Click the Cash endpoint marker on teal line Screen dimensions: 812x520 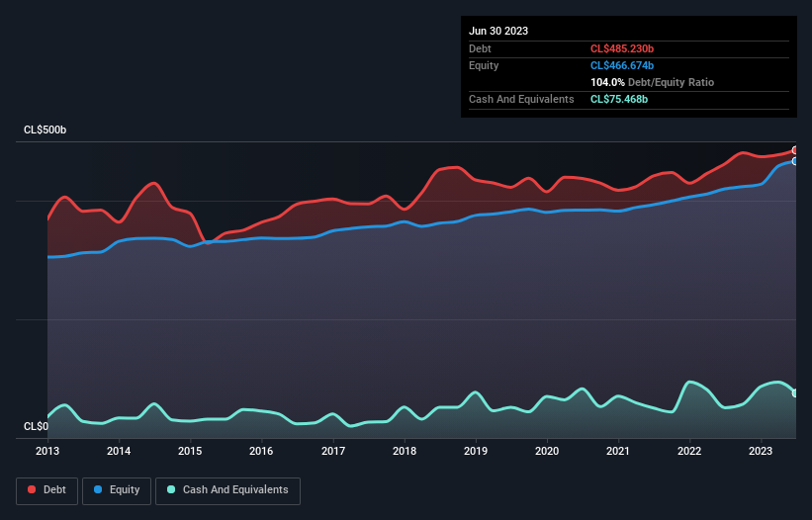795,393
